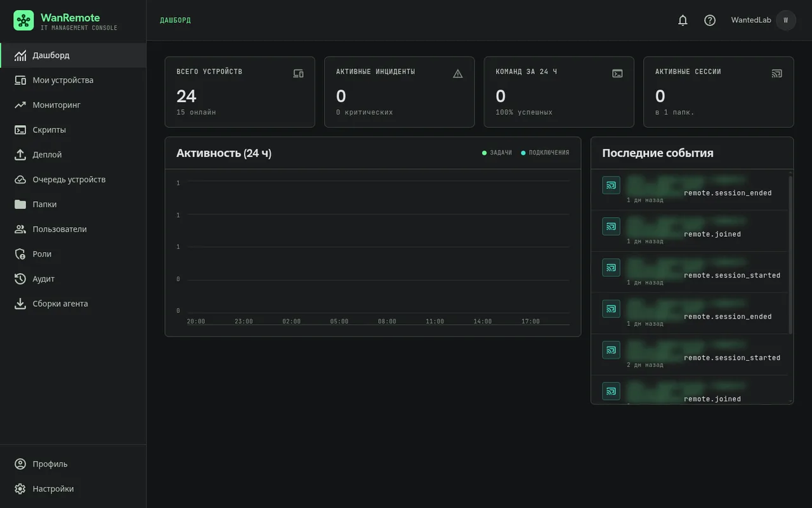The image size is (812, 508).
Task: Click the WanRemote logo icon
Action: pos(23,20)
